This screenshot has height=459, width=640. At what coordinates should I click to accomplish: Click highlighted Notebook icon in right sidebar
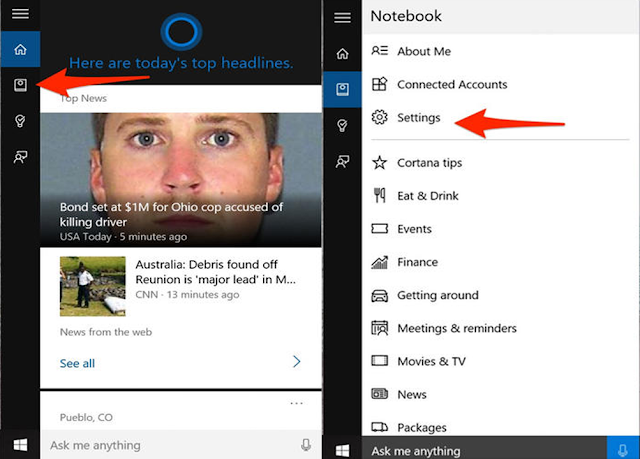[342, 89]
